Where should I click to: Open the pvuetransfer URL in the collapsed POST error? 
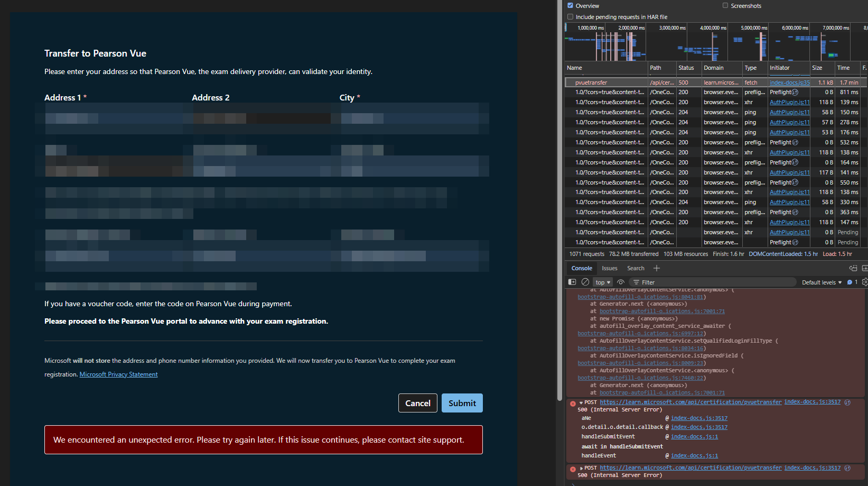click(x=690, y=468)
